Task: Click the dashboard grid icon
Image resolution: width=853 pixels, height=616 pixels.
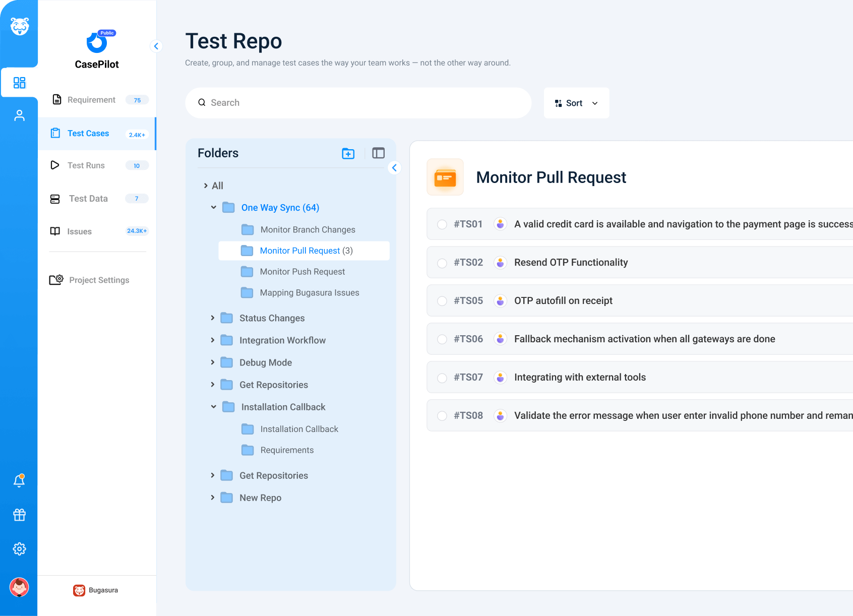Action: (19, 83)
